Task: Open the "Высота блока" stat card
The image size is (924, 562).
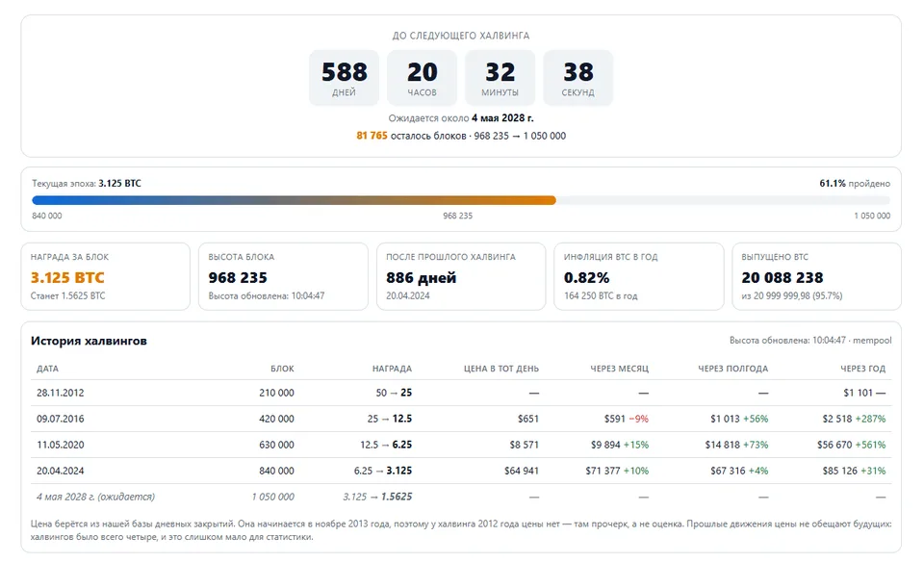Action: [x=283, y=276]
